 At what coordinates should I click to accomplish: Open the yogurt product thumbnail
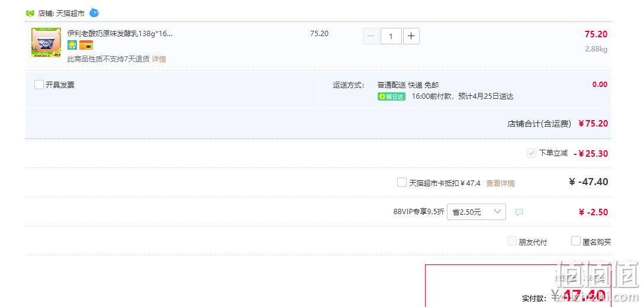click(46, 42)
